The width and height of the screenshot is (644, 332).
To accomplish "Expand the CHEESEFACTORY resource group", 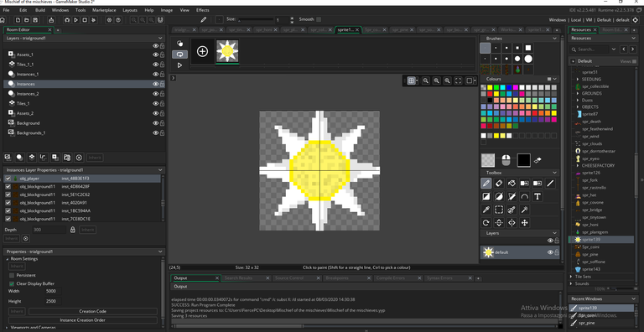I will [578, 166].
